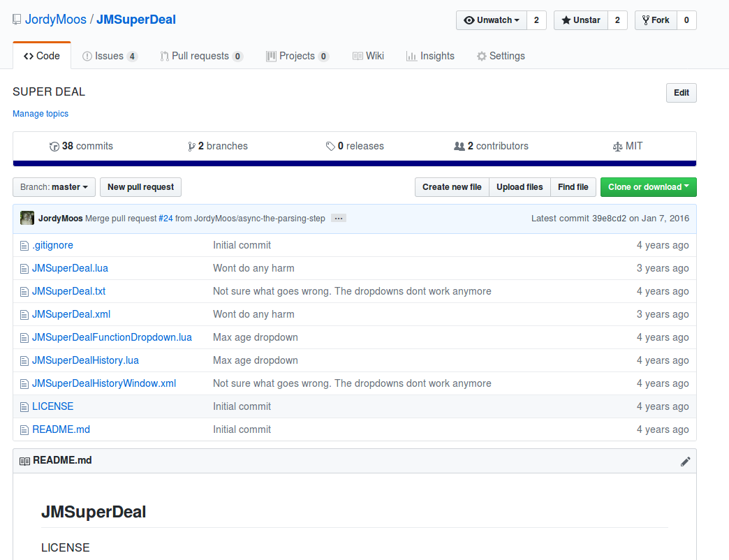The image size is (729, 560).
Task: Click JordyMoos avatar in latest commit bar
Action: (x=27, y=218)
